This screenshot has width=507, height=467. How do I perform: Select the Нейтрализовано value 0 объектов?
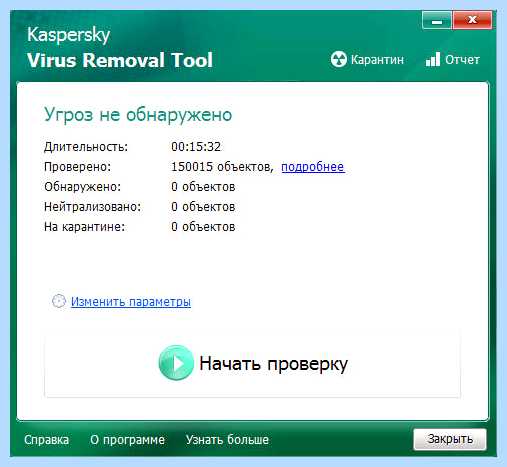click(203, 207)
